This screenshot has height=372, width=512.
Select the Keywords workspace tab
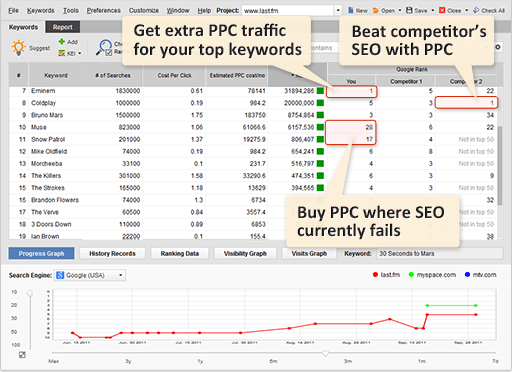23,27
